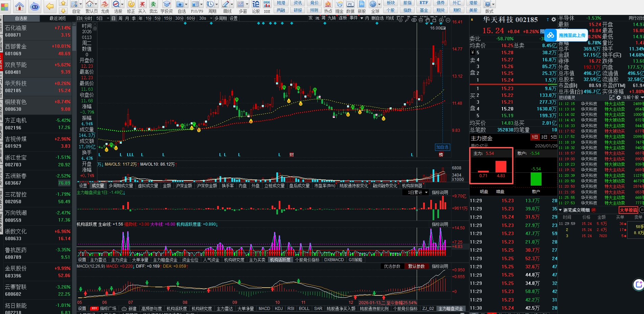The width and height of the screenshot is (644, 314).
Task: Open the AI assistant robot icon
Action: tap(35, 6)
